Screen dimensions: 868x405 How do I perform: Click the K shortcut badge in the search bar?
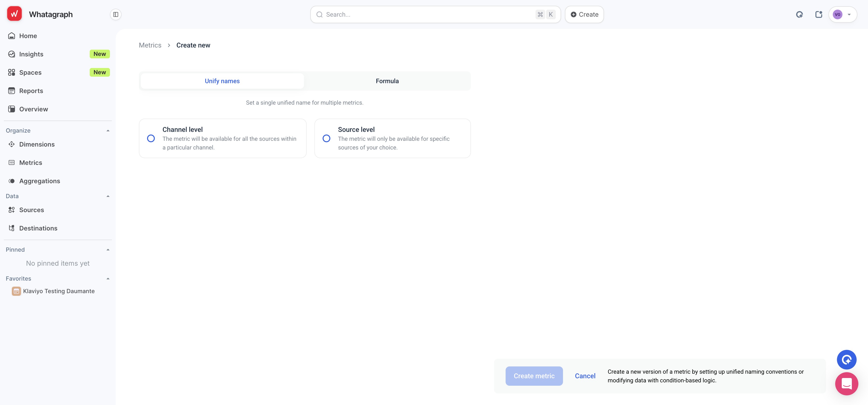(551, 14)
